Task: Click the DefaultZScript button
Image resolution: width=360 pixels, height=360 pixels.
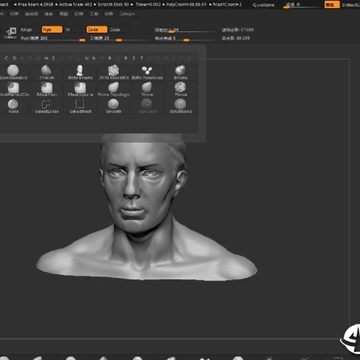Action: pos(351,5)
